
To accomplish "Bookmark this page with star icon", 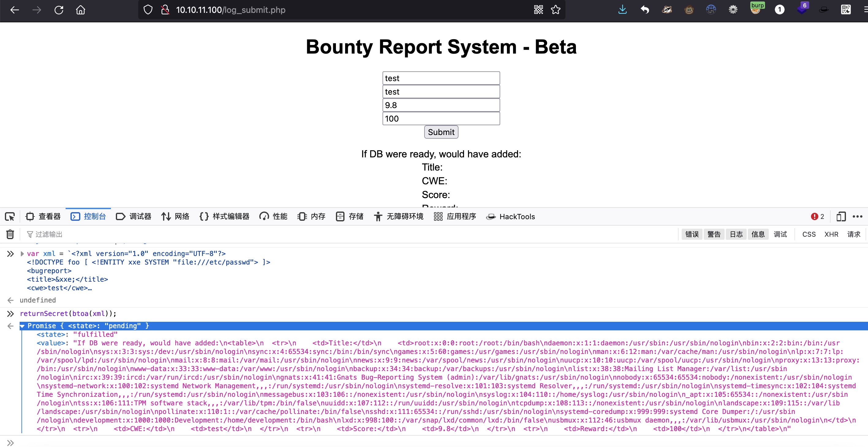I will pyautogui.click(x=555, y=10).
